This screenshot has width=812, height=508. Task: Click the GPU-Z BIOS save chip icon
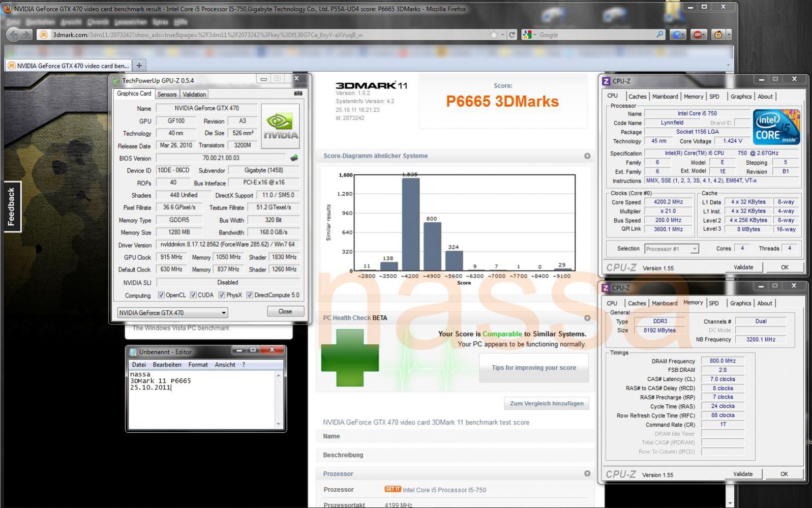point(294,158)
